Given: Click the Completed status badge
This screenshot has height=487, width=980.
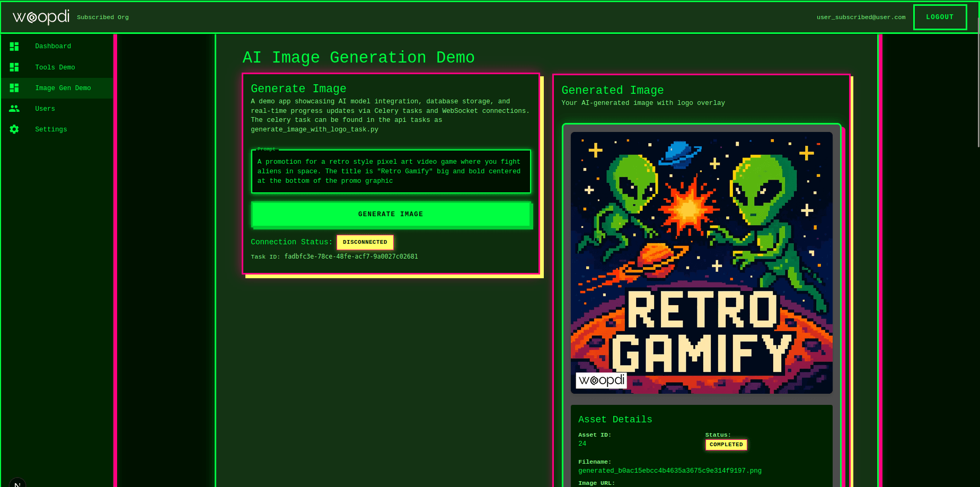Looking at the screenshot, I should coord(726,445).
